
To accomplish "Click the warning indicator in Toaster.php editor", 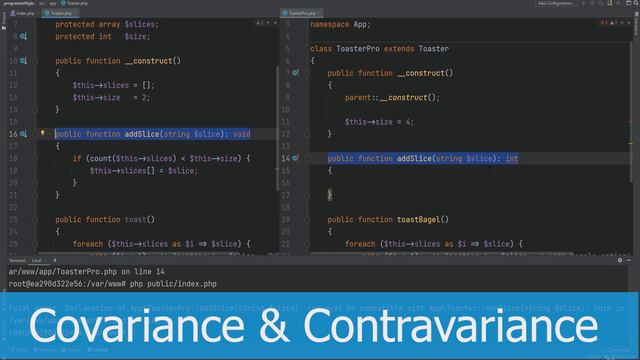I will pyautogui.click(x=260, y=23).
